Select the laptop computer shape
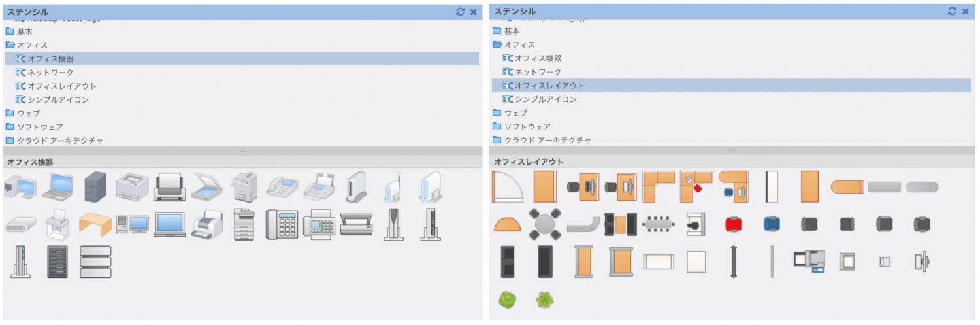Screen dimensions: 980x325 [57, 187]
